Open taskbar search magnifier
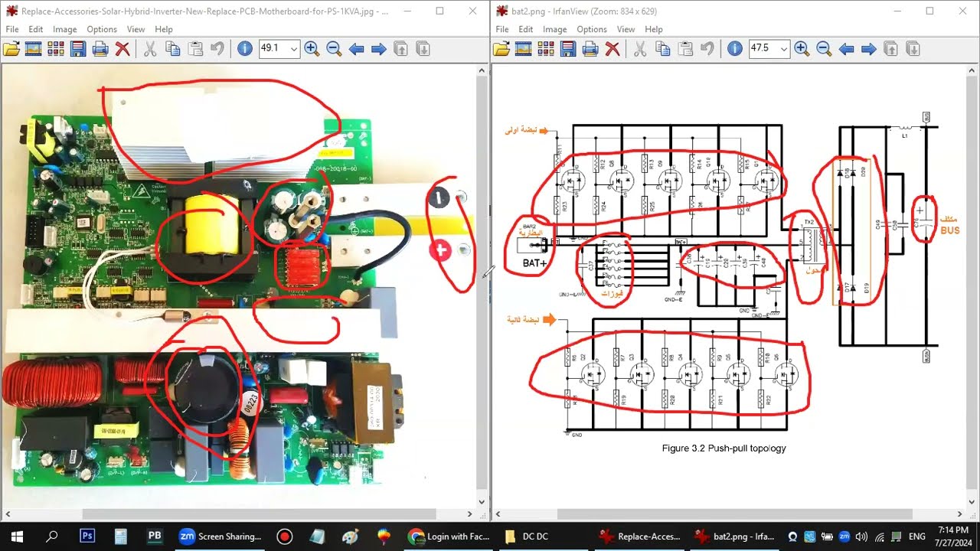The height and width of the screenshot is (551, 980). point(52,536)
